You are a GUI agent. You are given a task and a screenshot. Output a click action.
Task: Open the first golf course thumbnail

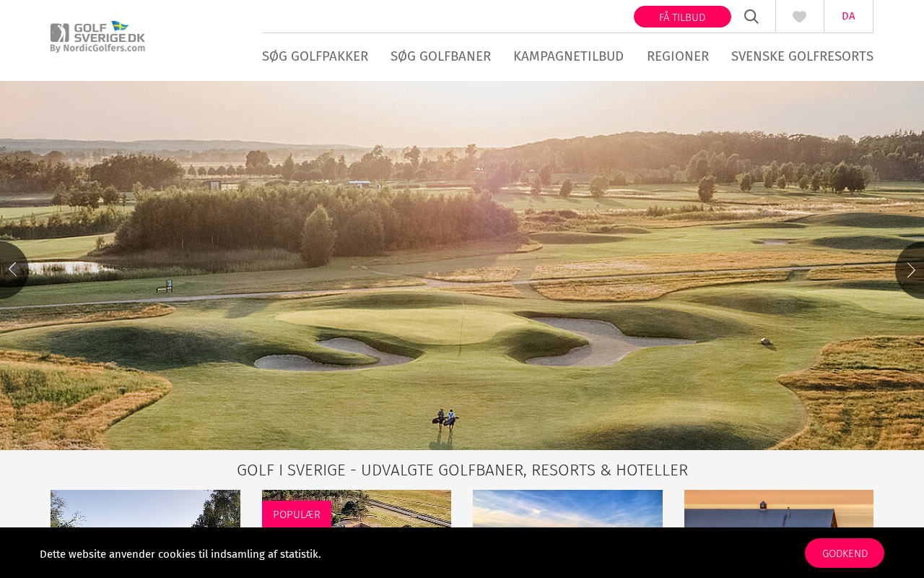click(145, 509)
